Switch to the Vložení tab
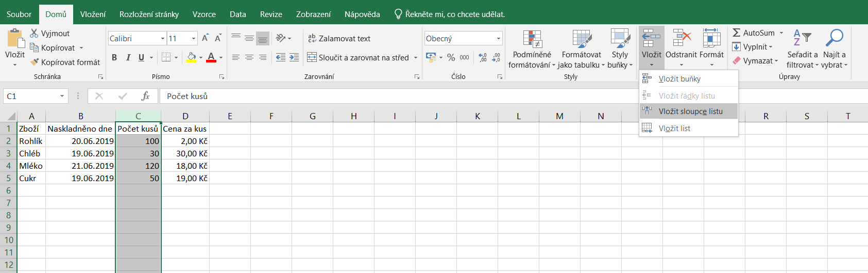Image resolution: width=868 pixels, height=273 pixels. [93, 14]
